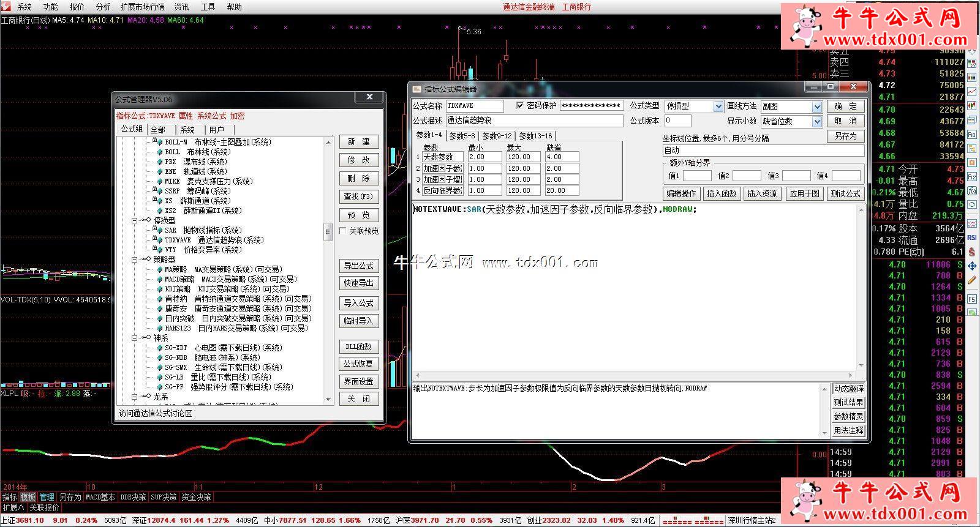
Task: Click the 公式恢复 restore formula button
Action: [x=359, y=364]
